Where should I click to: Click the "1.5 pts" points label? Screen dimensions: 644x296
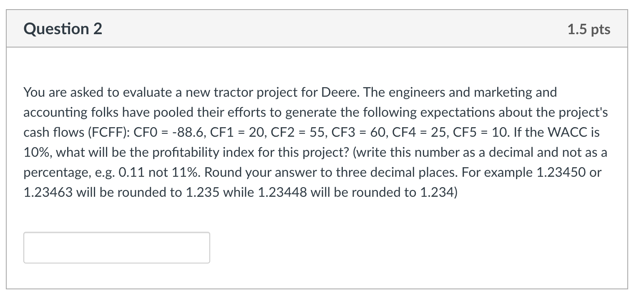click(589, 29)
